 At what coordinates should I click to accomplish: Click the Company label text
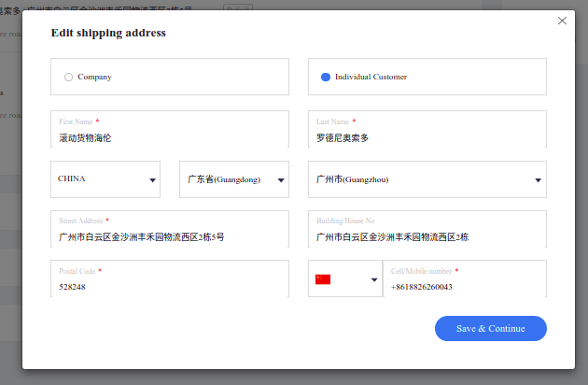click(94, 77)
